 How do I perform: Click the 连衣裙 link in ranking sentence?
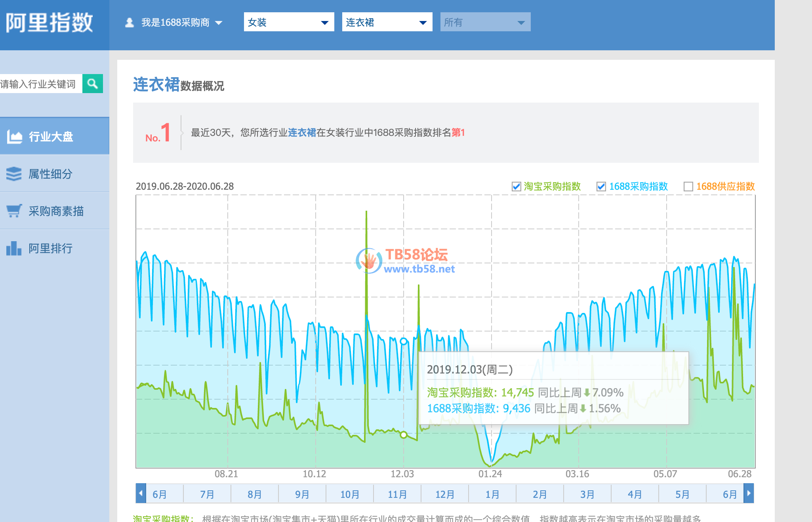pos(302,133)
